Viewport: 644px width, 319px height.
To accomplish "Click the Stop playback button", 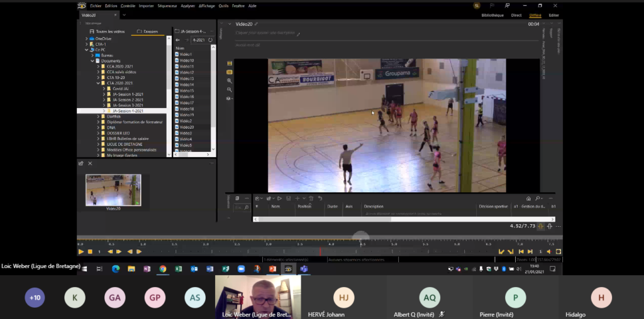I will click(x=90, y=251).
